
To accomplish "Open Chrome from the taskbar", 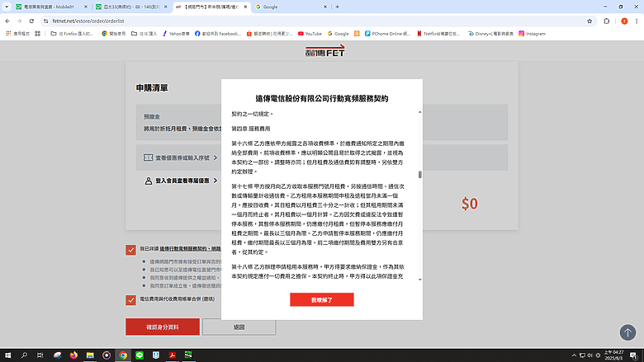I will coord(123,355).
